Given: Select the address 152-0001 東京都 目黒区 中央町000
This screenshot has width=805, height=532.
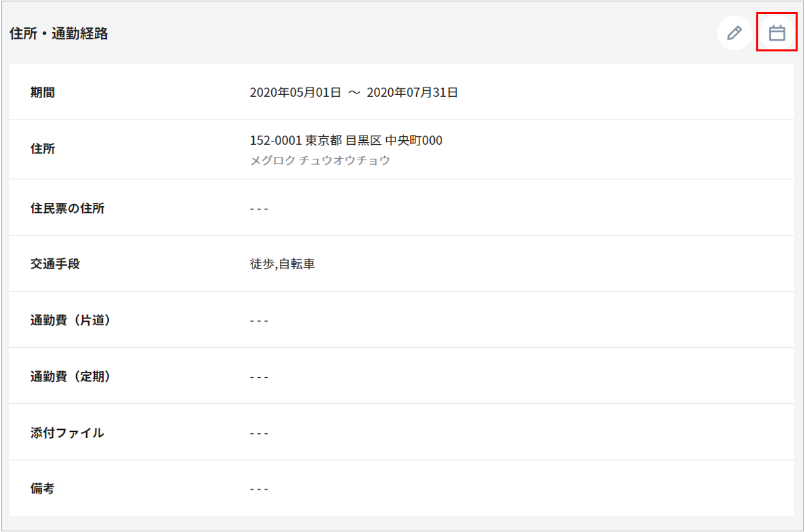Looking at the screenshot, I should pyautogui.click(x=345, y=141).
